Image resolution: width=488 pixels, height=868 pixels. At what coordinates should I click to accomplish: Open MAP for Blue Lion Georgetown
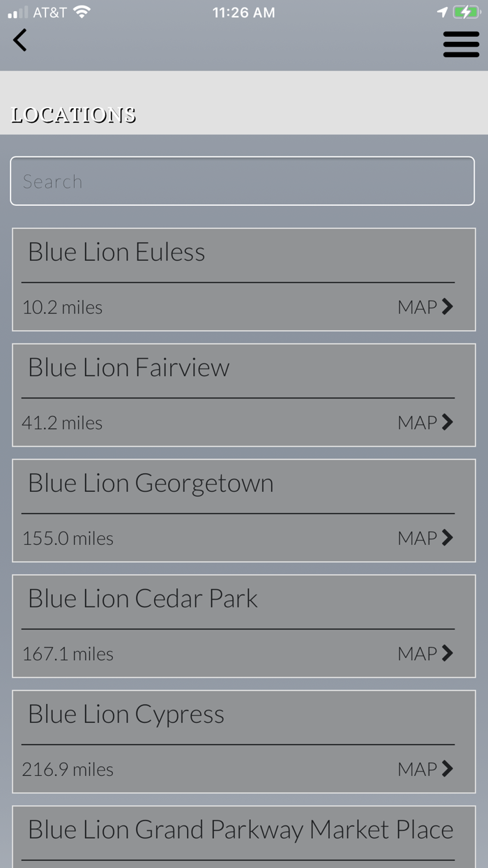[425, 538]
